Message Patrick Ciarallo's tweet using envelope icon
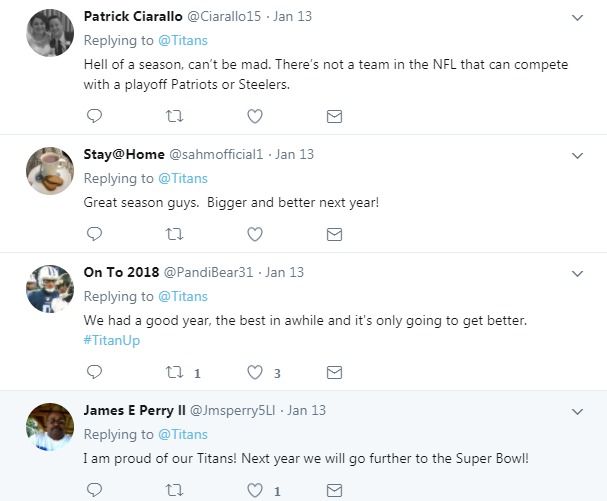Screen dimensions: 607x501 [x=334, y=116]
